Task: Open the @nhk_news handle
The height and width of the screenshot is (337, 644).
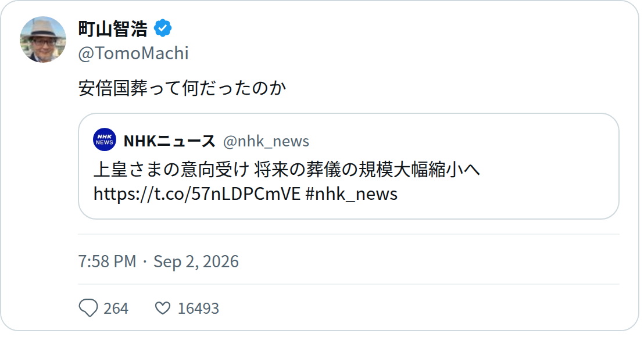Action: pyautogui.click(x=266, y=141)
